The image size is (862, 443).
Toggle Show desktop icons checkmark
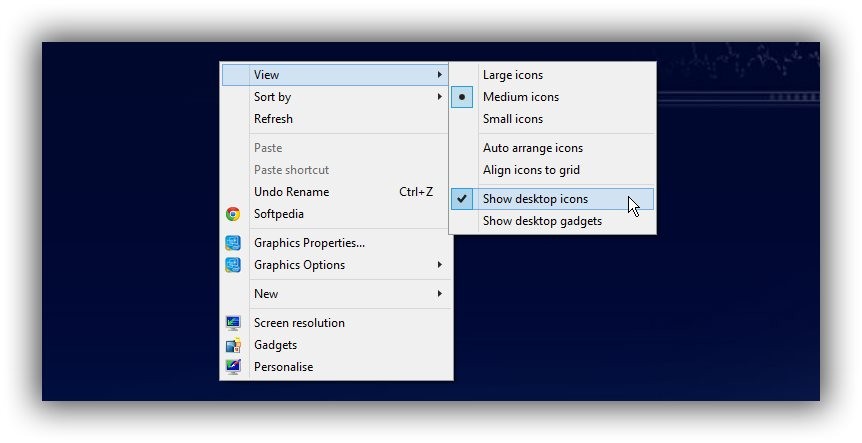coord(462,199)
